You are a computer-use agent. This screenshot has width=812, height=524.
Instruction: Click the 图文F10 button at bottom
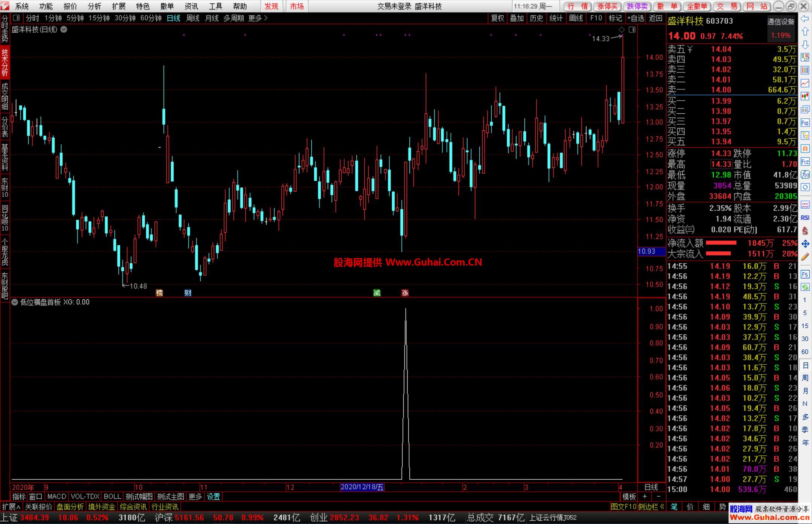[x=624, y=507]
